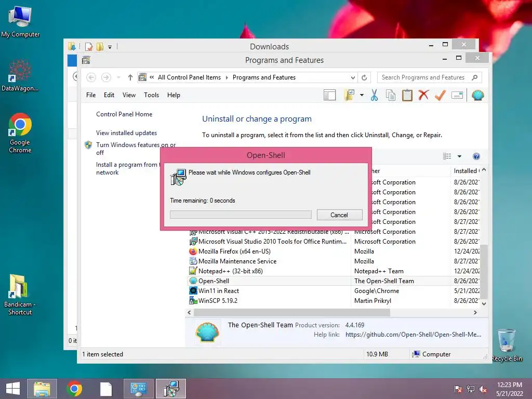Click the blank document taskbar icon

106,389
